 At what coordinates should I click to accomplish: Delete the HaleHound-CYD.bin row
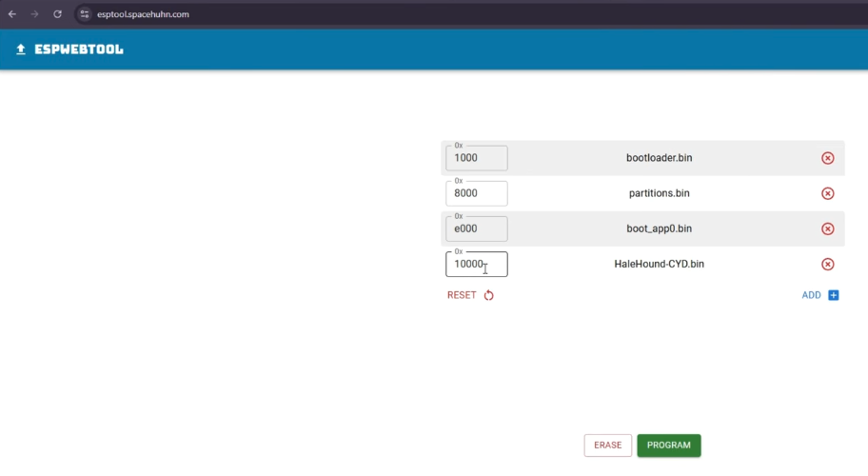point(827,264)
